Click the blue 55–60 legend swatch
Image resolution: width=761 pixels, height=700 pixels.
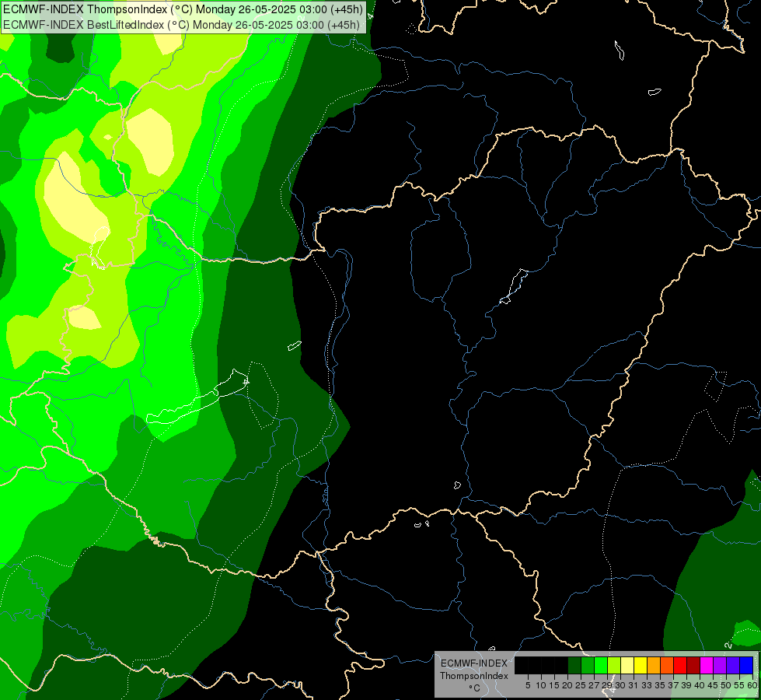(x=746, y=665)
